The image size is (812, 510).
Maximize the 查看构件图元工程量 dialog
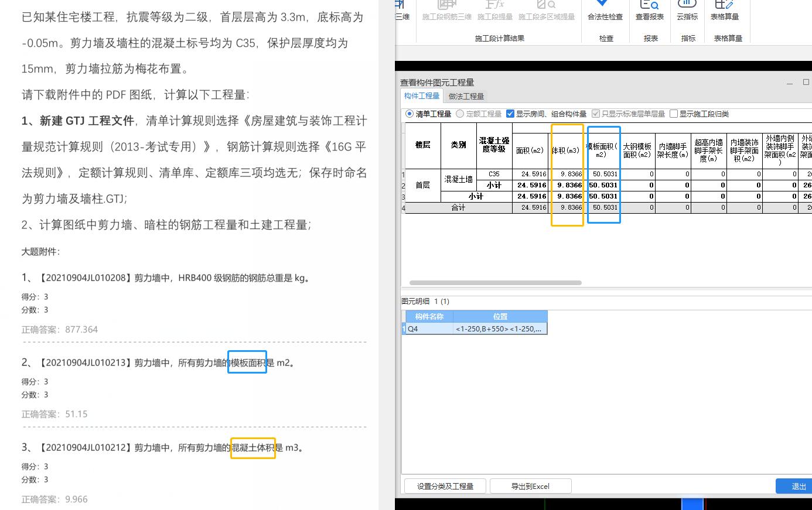(806, 82)
